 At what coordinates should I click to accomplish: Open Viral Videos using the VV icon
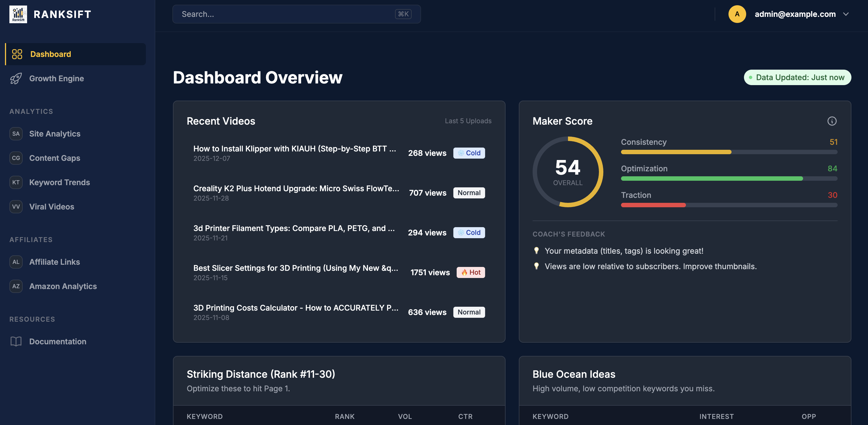(16, 207)
